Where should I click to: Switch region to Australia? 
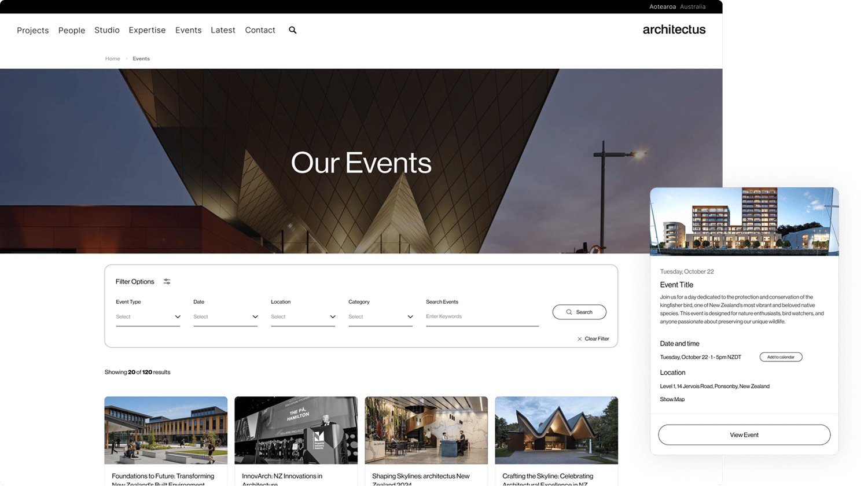693,7
